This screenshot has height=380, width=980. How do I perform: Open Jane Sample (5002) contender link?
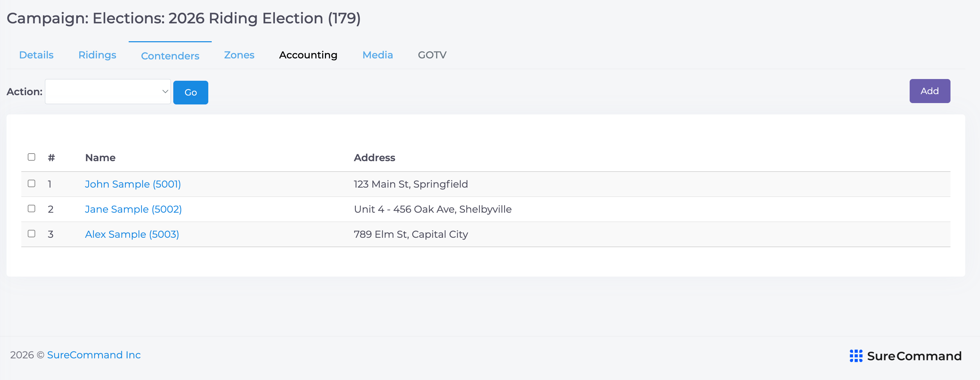coord(133,209)
